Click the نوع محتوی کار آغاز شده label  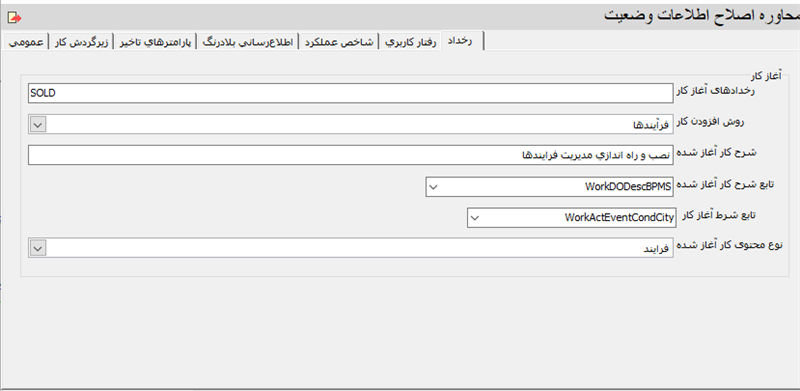click(729, 245)
